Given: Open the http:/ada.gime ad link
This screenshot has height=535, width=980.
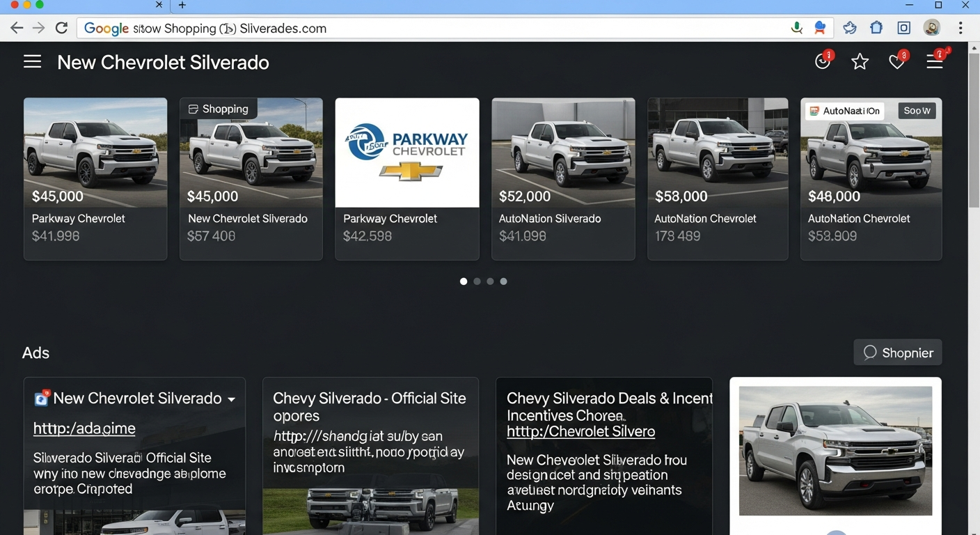Looking at the screenshot, I should 84,428.
